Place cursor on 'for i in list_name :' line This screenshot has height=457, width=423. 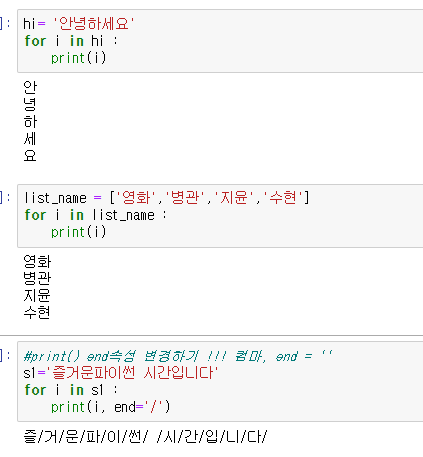95,215
